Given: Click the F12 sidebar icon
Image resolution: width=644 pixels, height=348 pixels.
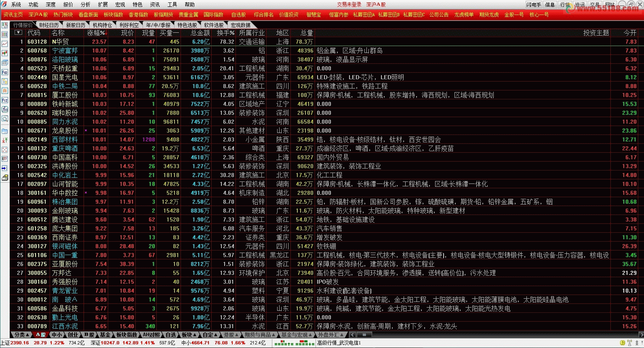Looking at the screenshot, I should (x=4, y=100).
